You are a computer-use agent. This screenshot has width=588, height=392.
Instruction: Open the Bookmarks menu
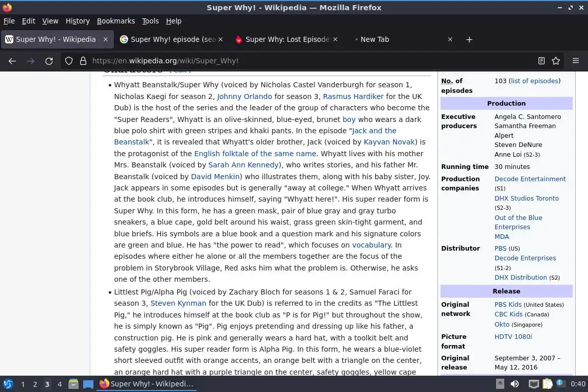(116, 21)
